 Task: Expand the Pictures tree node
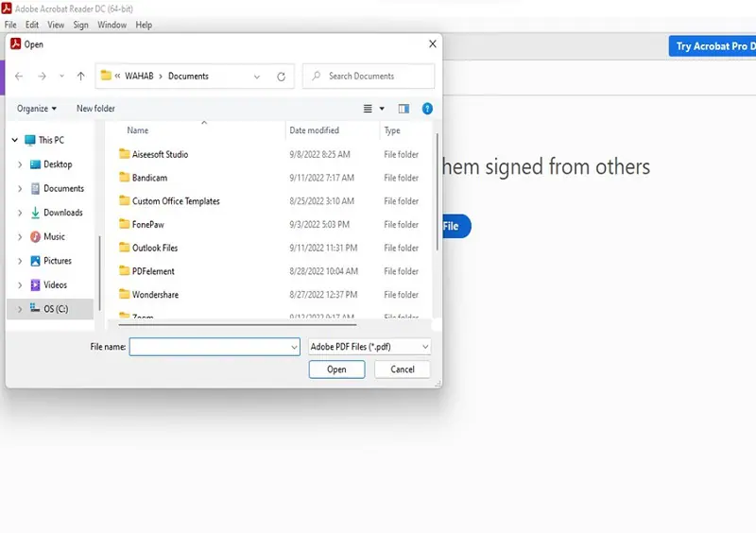coord(20,261)
